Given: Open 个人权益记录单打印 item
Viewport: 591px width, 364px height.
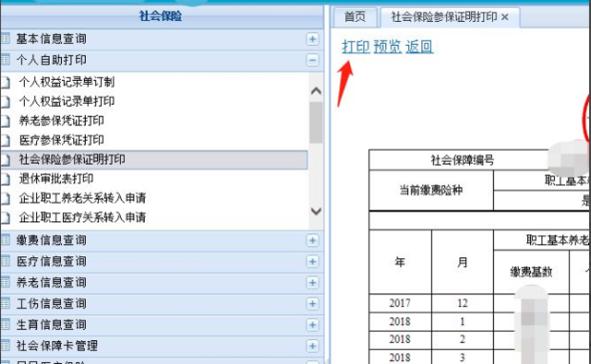Looking at the screenshot, I should [x=67, y=101].
